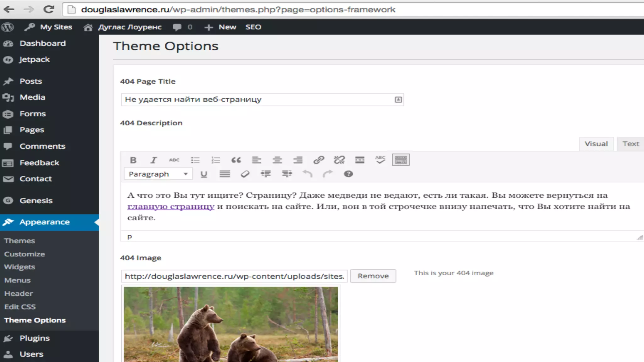
Task: Open editor help question mark icon
Action: (348, 174)
